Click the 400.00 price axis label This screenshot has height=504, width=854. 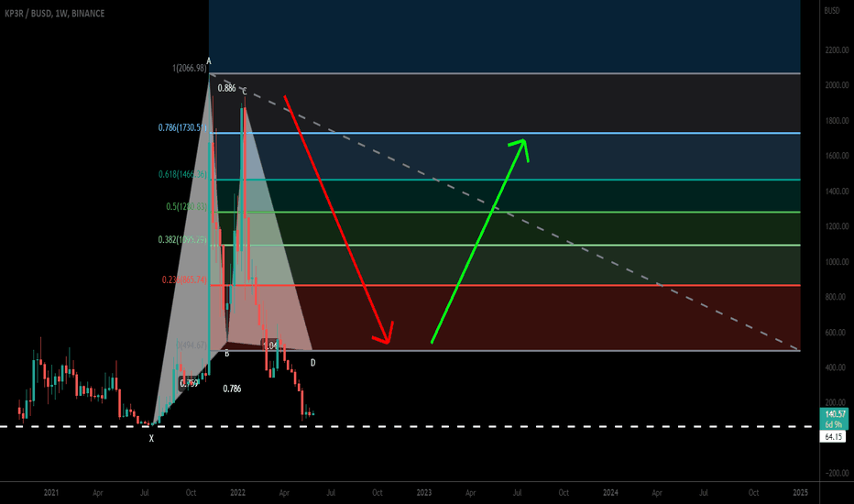pyautogui.click(x=838, y=367)
